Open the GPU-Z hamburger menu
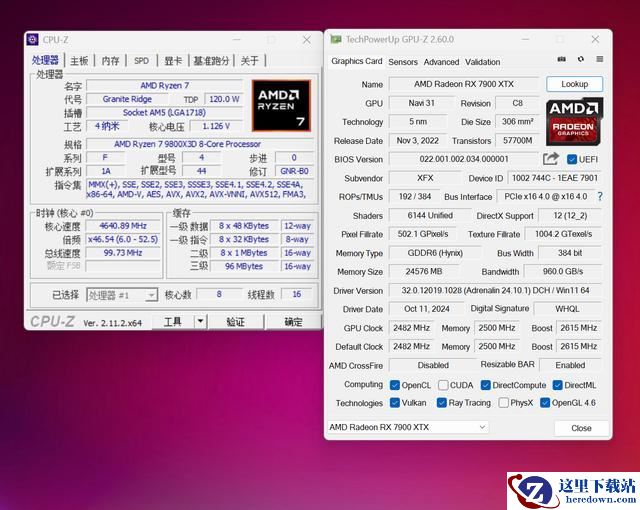 tap(600, 59)
